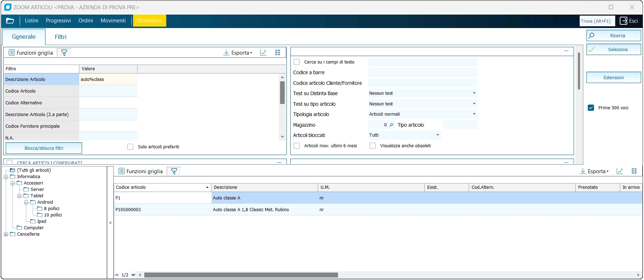Image resolution: width=644 pixels, height=280 pixels.
Task: Click grid layout icon in results toolbar
Action: 634,171
